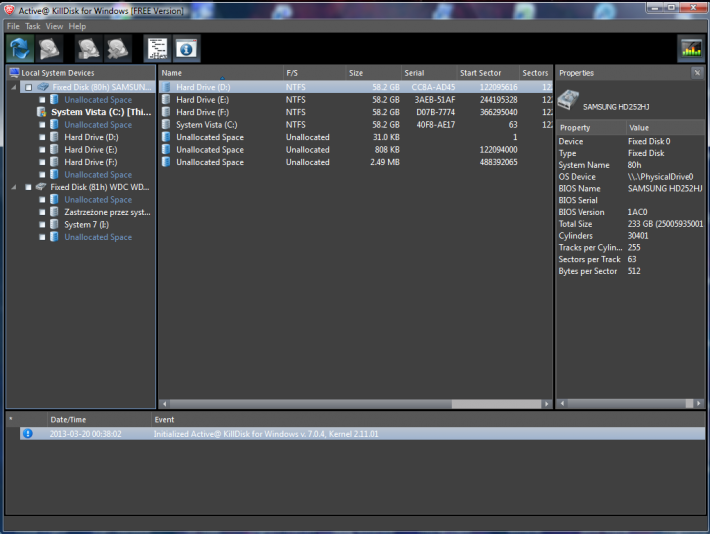Open the Properties info toolbar icon
This screenshot has height=534, width=710.
point(186,48)
